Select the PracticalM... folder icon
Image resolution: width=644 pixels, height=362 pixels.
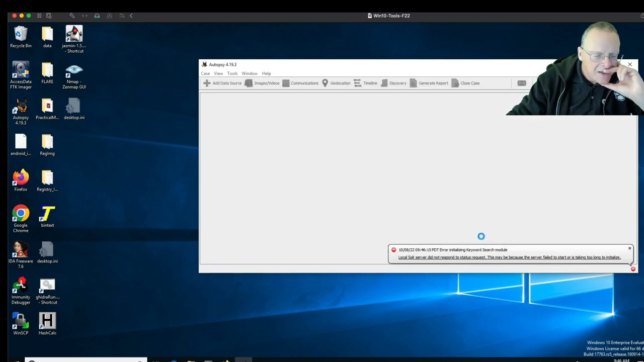click(x=47, y=109)
